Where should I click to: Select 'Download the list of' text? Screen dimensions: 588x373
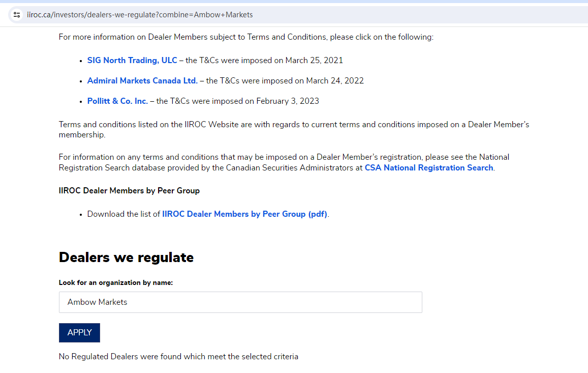(123, 214)
